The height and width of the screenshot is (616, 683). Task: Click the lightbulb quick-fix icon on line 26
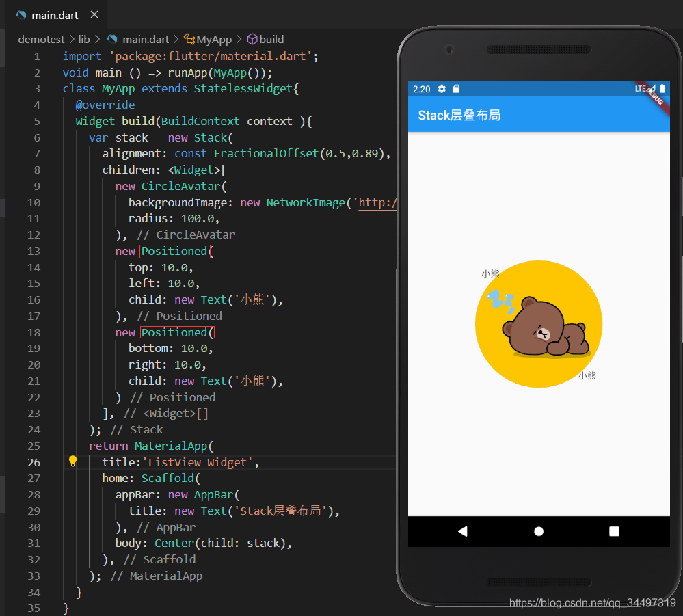72,461
